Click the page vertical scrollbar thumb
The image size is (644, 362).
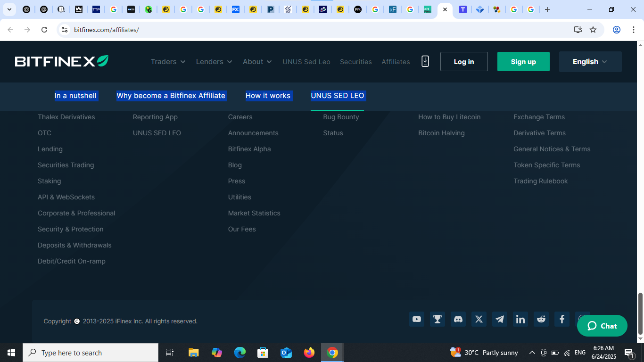(640, 314)
